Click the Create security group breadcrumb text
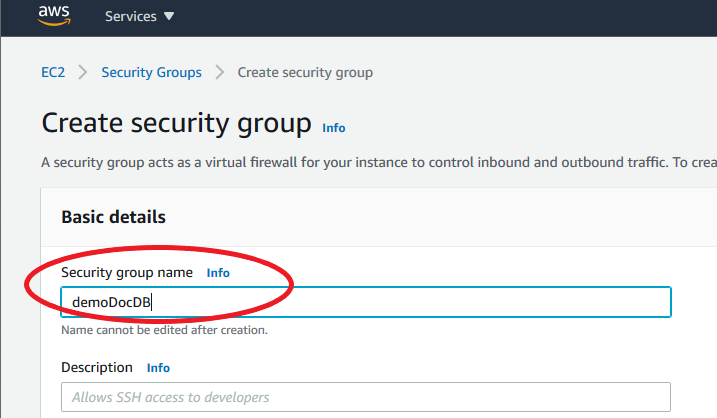Viewport: 717px width, 418px height. pyautogui.click(x=305, y=72)
